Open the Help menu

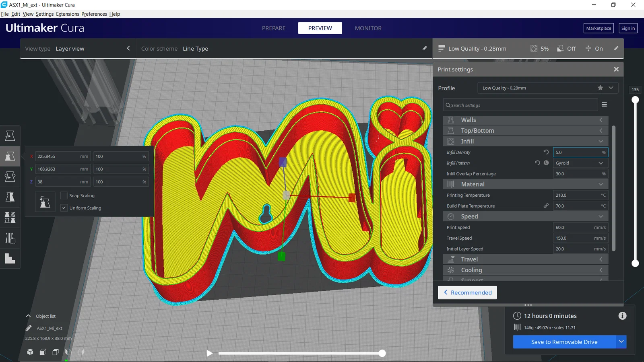click(x=115, y=14)
